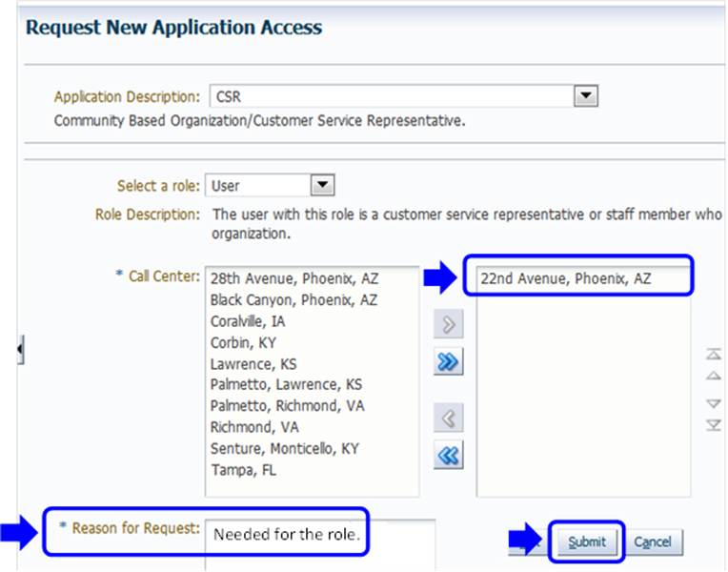
Task: Click the Remove All left double arrow
Action: pos(448,455)
